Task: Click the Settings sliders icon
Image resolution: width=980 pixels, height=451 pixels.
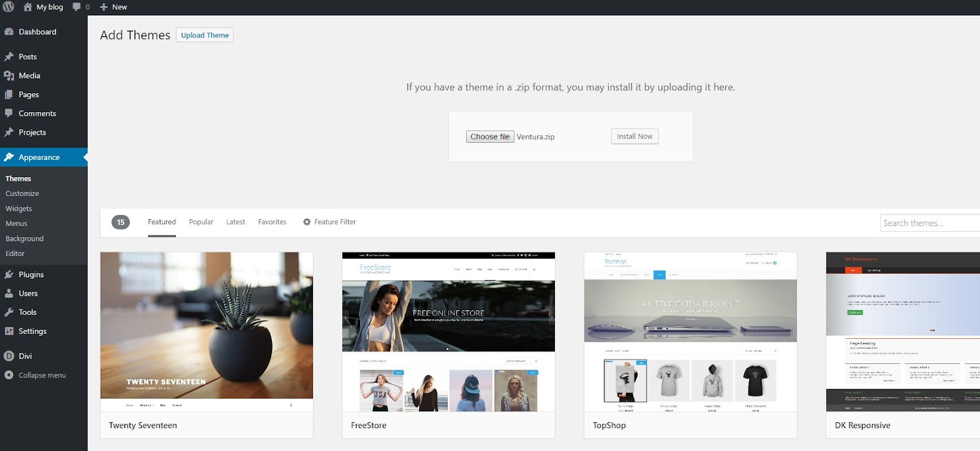Action: tap(9, 331)
